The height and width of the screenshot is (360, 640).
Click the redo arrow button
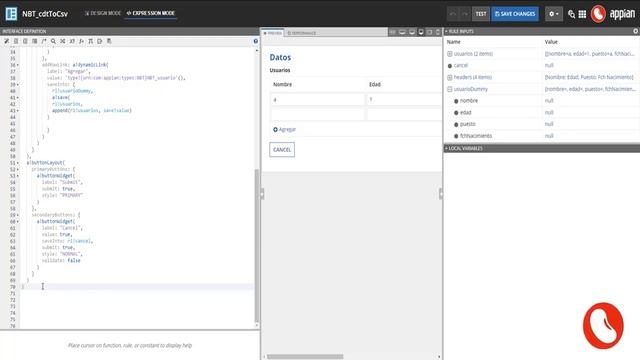[x=464, y=14]
